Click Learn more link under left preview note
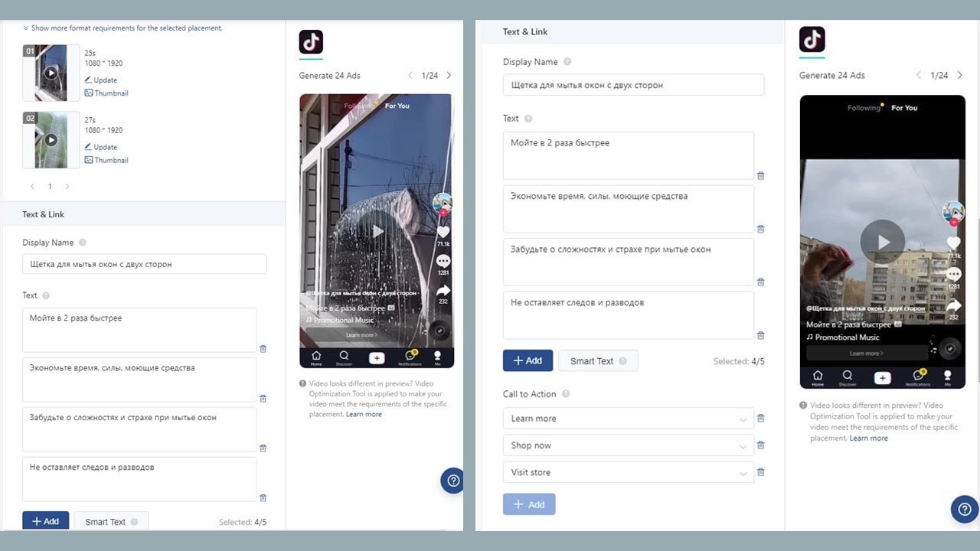Viewport: 980px width, 551px height. tap(364, 414)
